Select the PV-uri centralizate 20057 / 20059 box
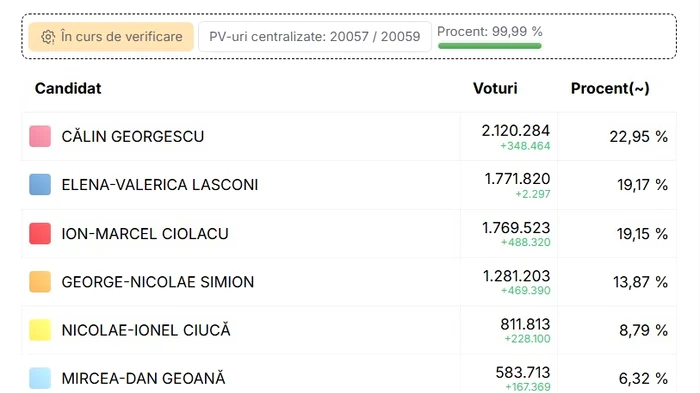Screen dimensions: 700x393 pyautogui.click(x=315, y=37)
